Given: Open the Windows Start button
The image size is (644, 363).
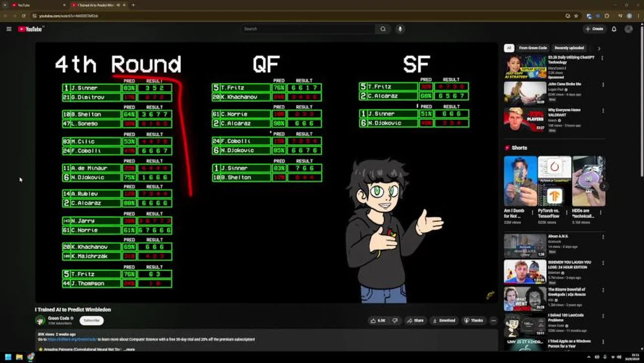Looking at the screenshot, I should tap(7, 357).
